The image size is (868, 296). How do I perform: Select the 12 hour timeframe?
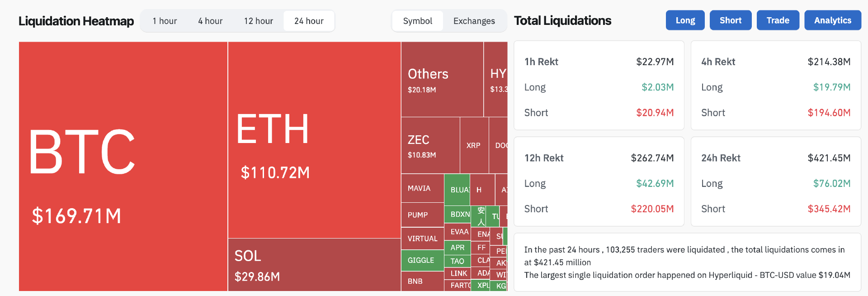point(258,21)
